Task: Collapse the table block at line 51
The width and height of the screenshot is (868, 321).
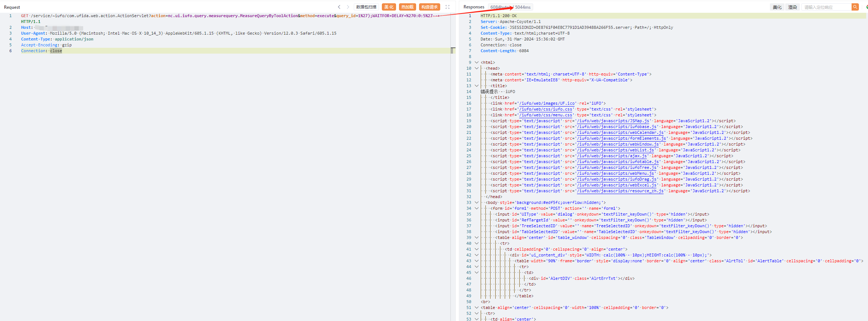Action: pos(476,308)
